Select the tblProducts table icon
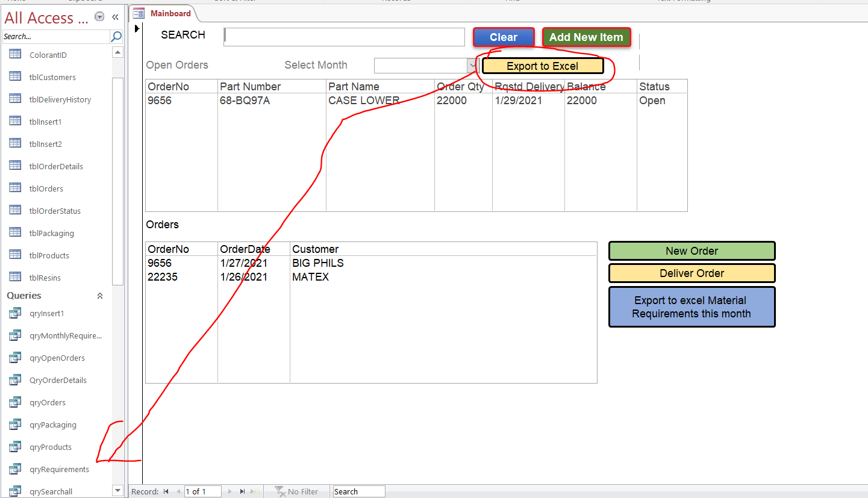The width and height of the screenshot is (868, 498). 16,255
